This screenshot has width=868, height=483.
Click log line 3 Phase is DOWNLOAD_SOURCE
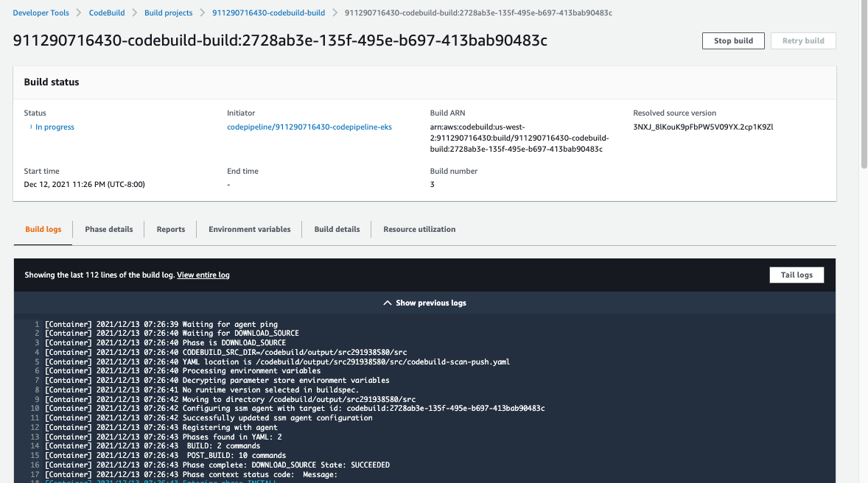pos(166,342)
